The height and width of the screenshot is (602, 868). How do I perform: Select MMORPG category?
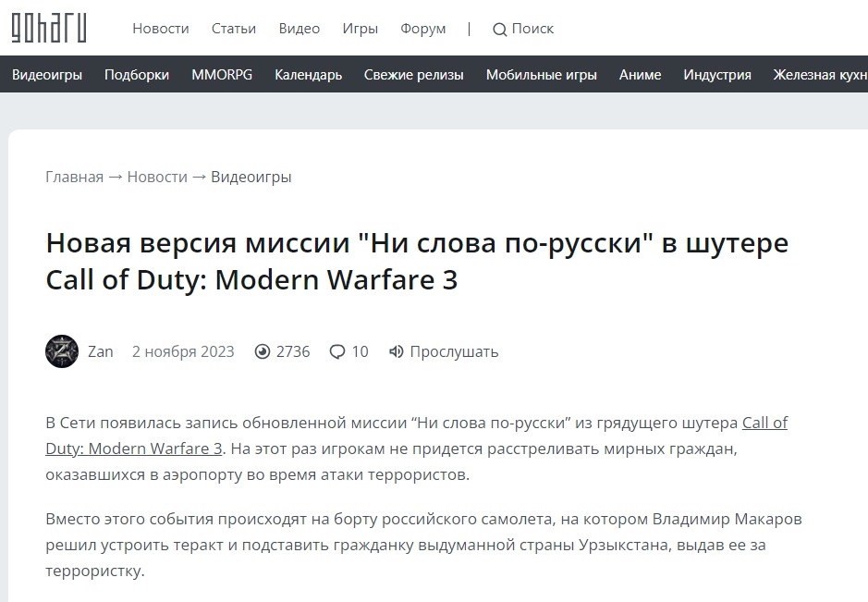point(222,74)
